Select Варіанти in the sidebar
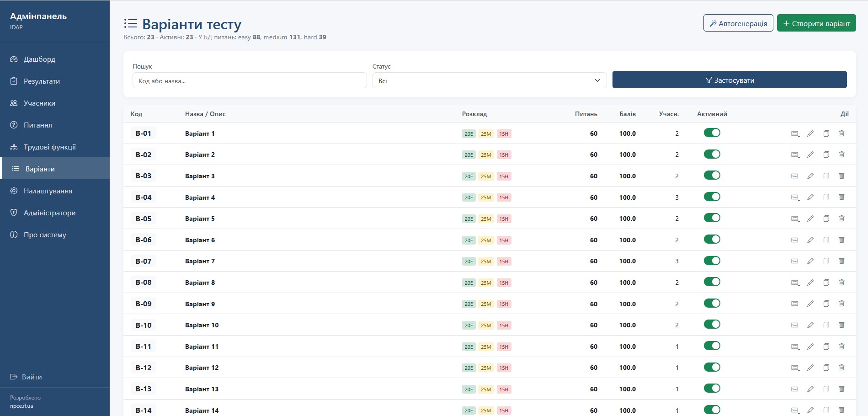 [55, 169]
